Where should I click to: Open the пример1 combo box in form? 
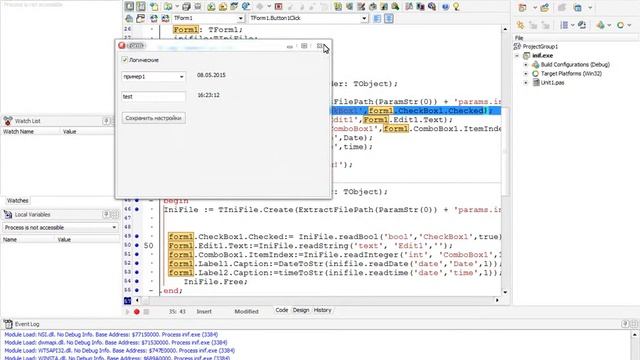pos(182,77)
